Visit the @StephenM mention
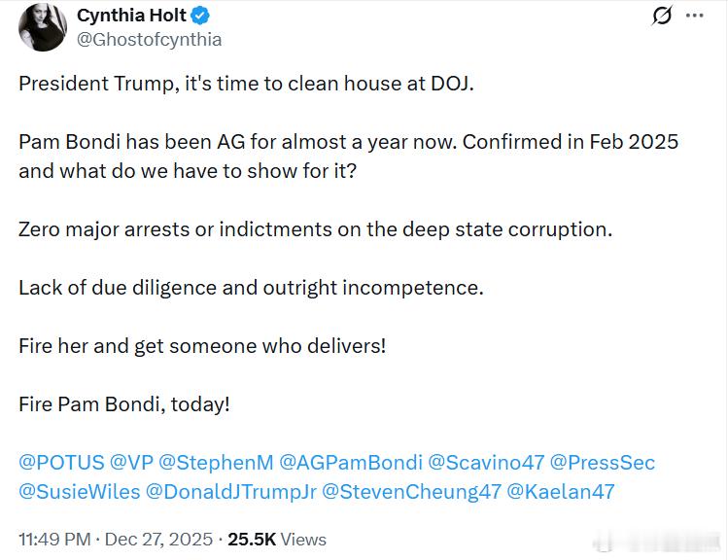The width and height of the screenshot is (728, 560). coord(215,463)
